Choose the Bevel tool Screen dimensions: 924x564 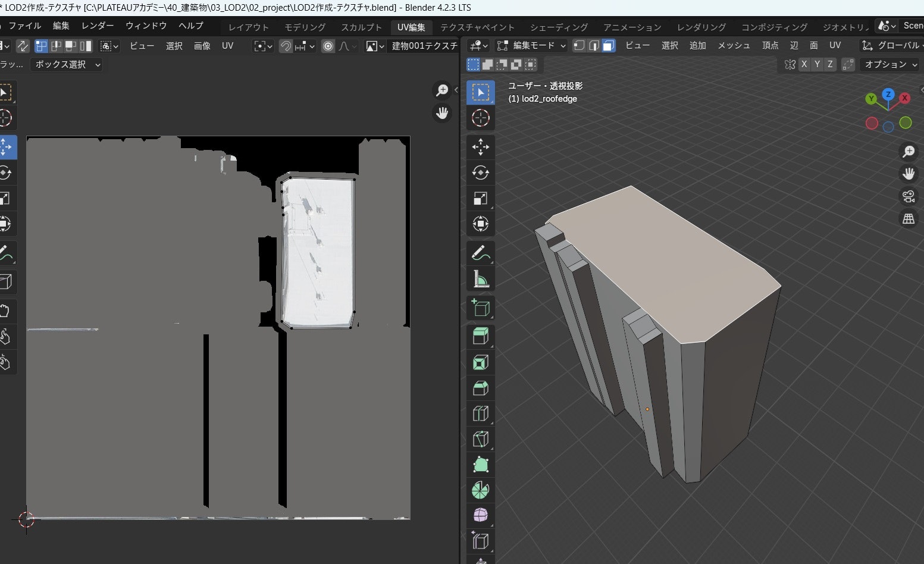480,388
